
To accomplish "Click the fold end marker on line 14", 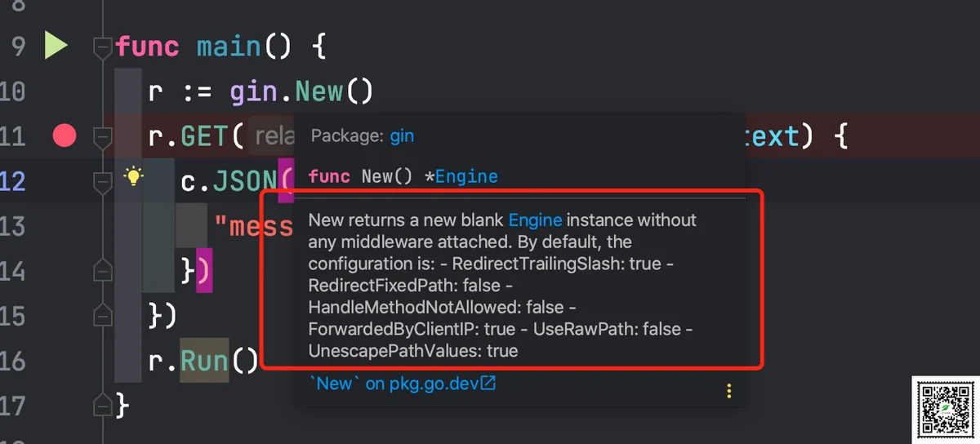I will 102,269.
